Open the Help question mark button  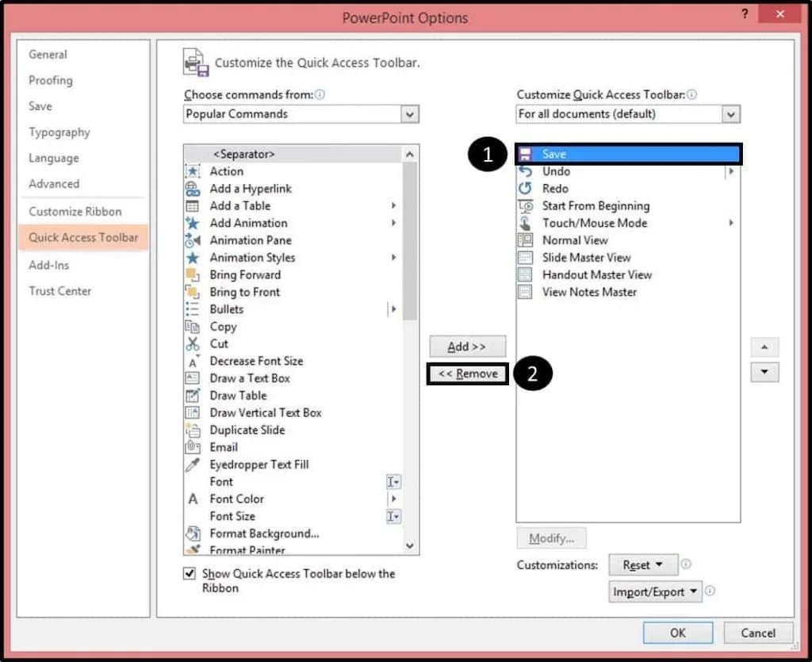coord(745,14)
